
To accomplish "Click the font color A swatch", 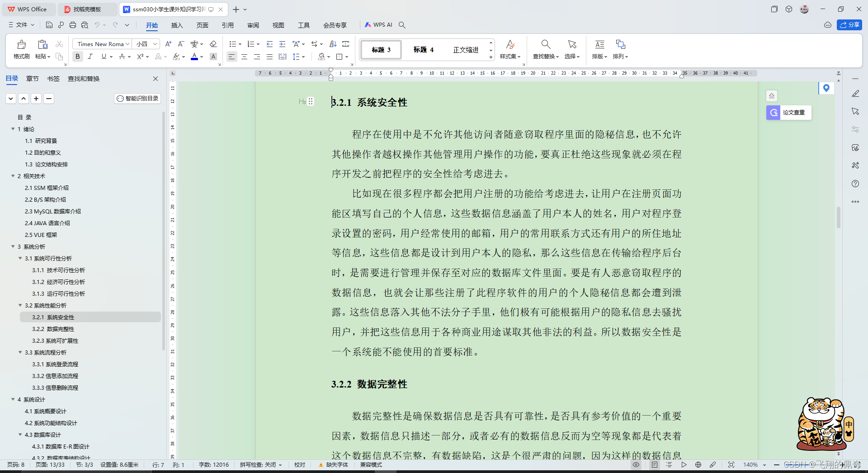I will [x=194, y=57].
